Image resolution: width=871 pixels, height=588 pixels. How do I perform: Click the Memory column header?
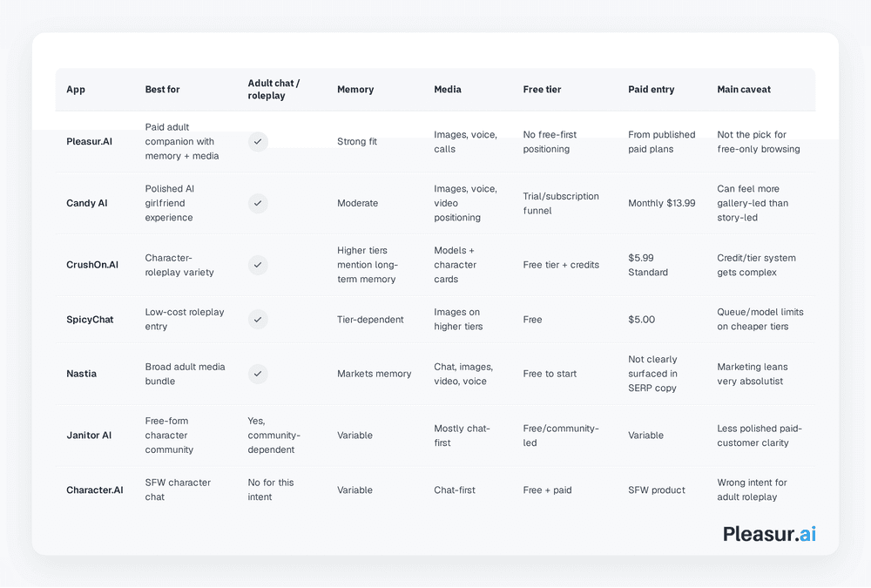click(x=355, y=90)
